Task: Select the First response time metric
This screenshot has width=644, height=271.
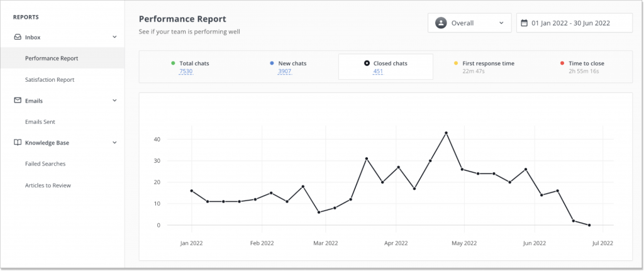Action: [x=484, y=67]
